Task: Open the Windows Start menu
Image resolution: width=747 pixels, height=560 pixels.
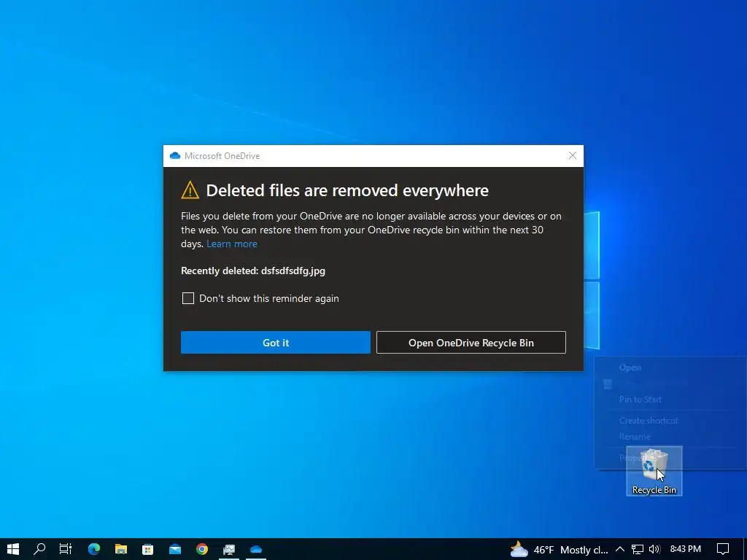Action: point(13,549)
